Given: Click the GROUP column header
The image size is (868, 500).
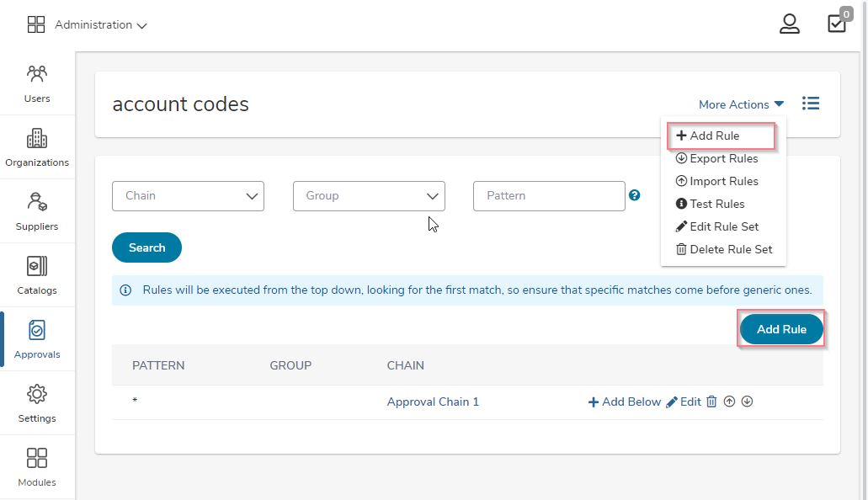Looking at the screenshot, I should click(290, 365).
